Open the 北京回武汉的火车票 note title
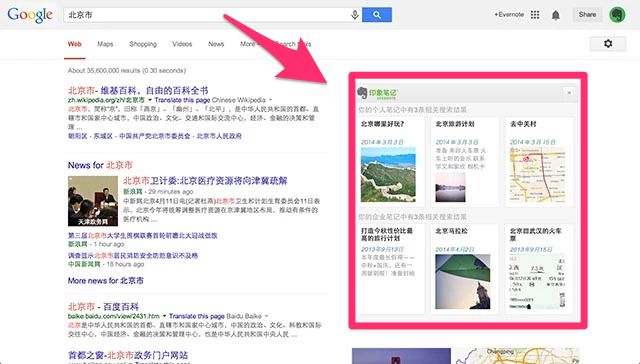Viewport: 640px width, 364px height. click(x=536, y=234)
